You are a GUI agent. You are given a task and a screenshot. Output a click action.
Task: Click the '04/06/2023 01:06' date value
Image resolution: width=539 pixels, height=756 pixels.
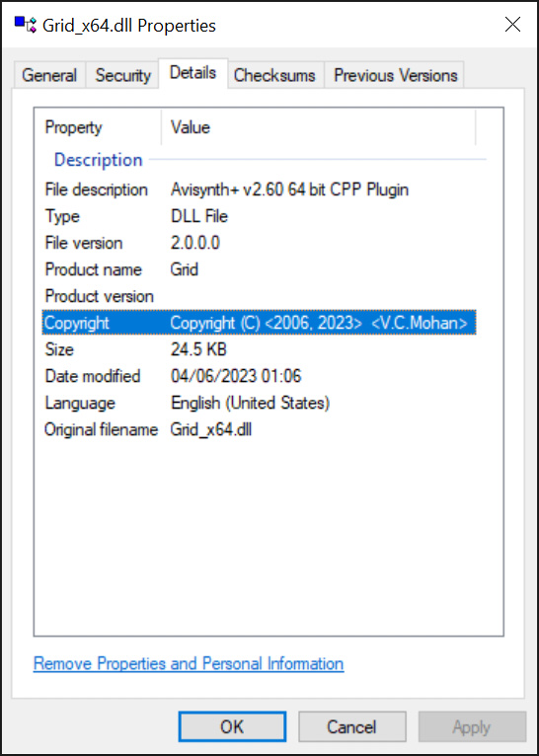[236, 376]
